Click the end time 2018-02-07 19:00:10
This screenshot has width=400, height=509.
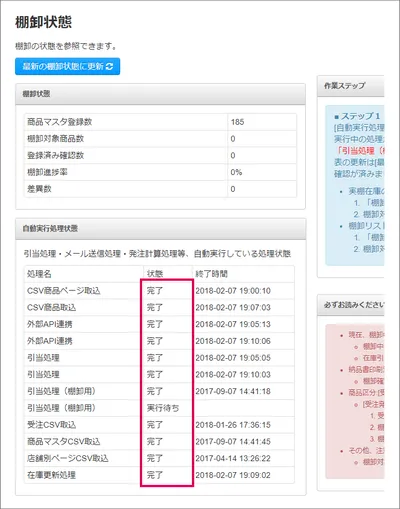[233, 291]
